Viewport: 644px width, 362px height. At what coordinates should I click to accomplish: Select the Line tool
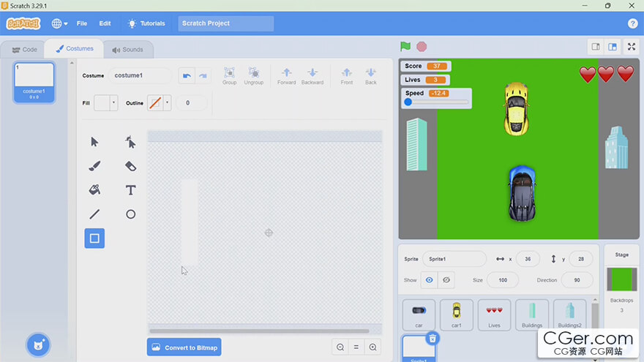click(x=94, y=214)
